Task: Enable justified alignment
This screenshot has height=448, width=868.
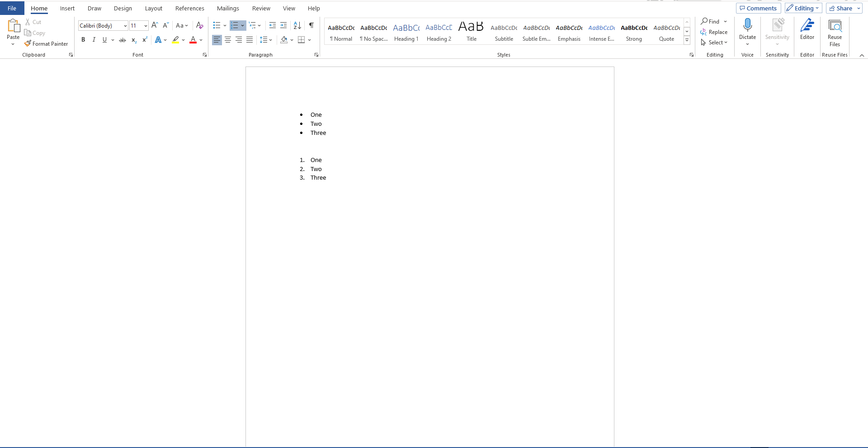Action: 249,40
